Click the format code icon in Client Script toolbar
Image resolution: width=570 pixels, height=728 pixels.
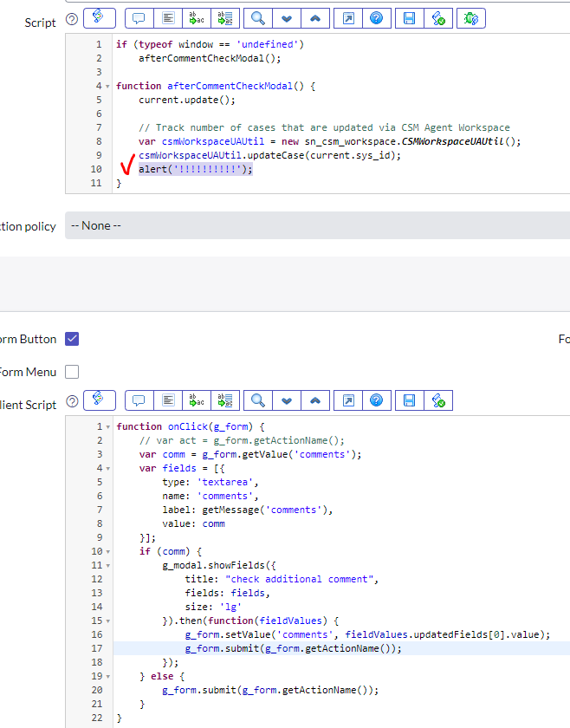tap(168, 400)
